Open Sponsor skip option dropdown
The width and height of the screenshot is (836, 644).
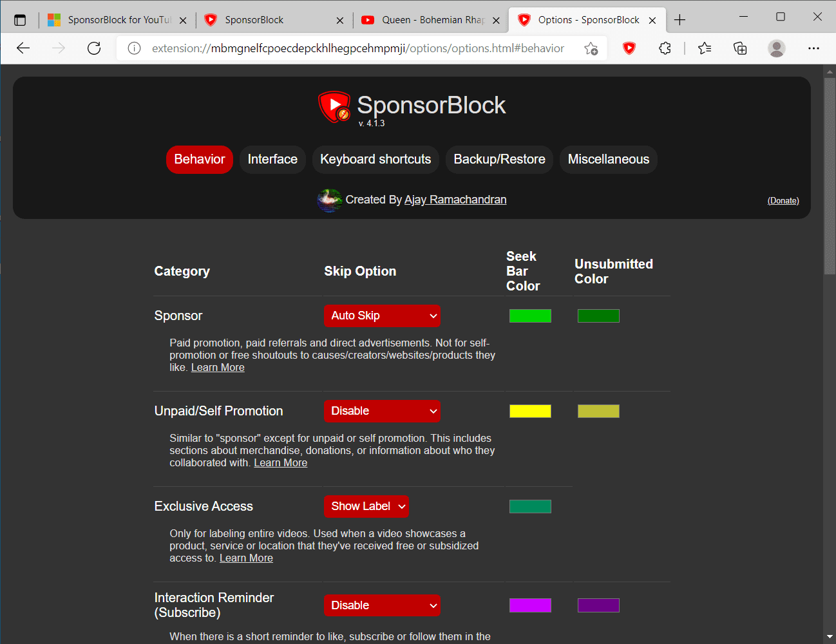[x=382, y=316]
